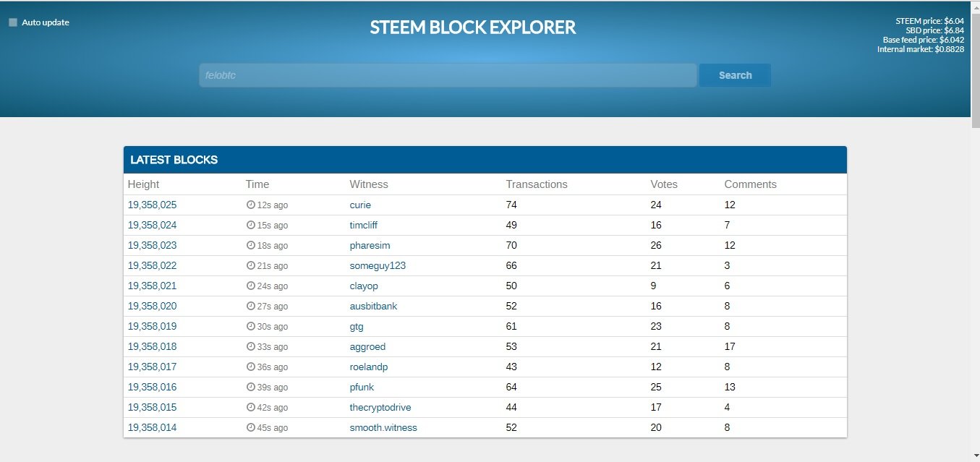Click clock icon beside 12s ago

coord(251,205)
